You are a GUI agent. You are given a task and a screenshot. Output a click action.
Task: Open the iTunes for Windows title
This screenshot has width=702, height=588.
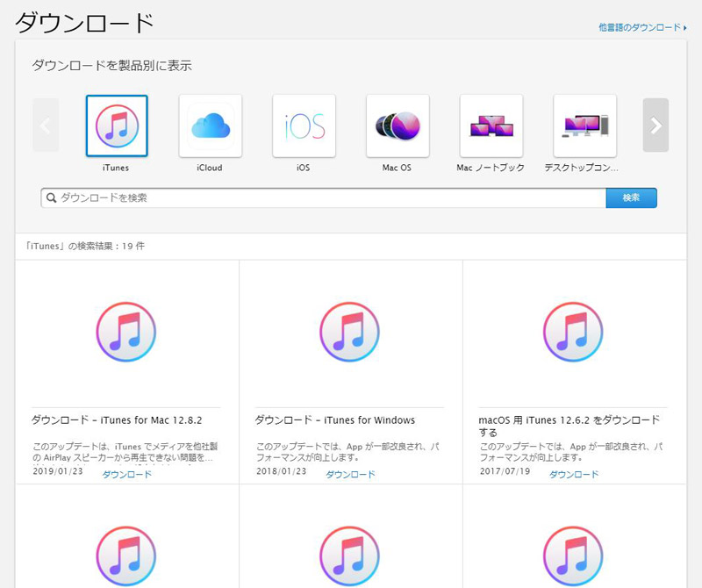335,420
